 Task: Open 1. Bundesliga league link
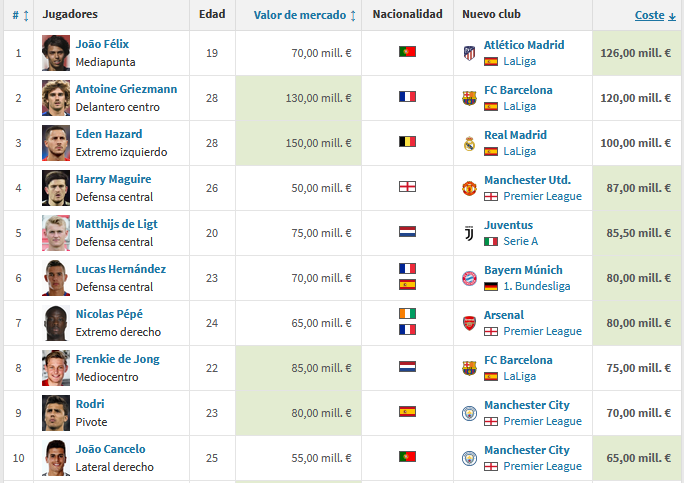537,286
